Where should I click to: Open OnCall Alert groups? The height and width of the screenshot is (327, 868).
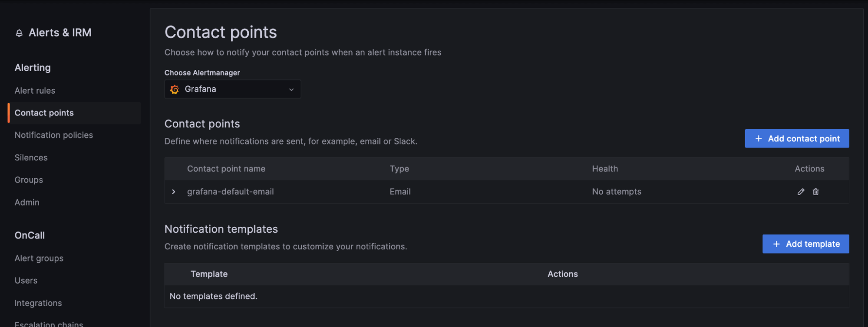(39, 258)
